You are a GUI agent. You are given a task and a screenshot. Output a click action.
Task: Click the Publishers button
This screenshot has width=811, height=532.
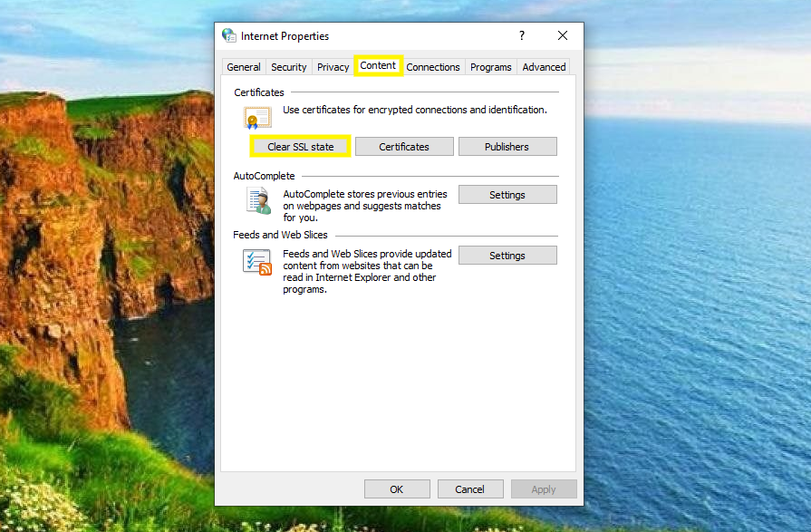(x=507, y=147)
